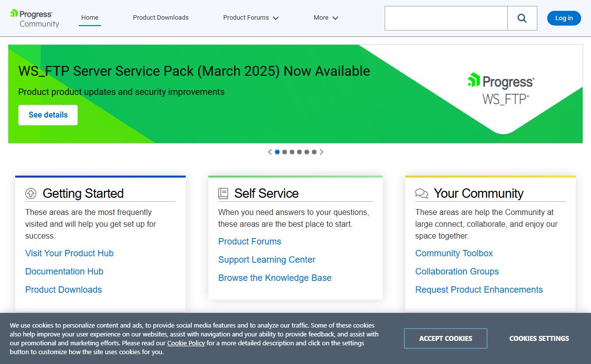Accept cookies in the cookie banner
The width and height of the screenshot is (591, 364).
[446, 338]
